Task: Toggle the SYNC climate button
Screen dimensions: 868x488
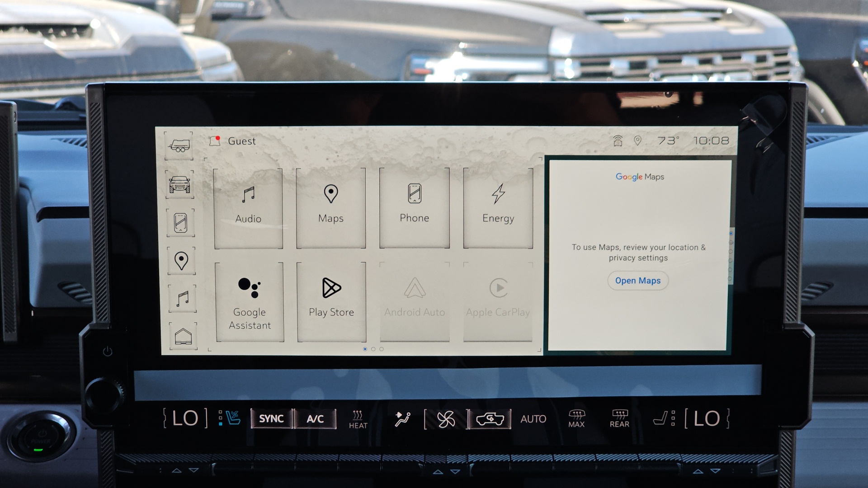Action: click(271, 419)
